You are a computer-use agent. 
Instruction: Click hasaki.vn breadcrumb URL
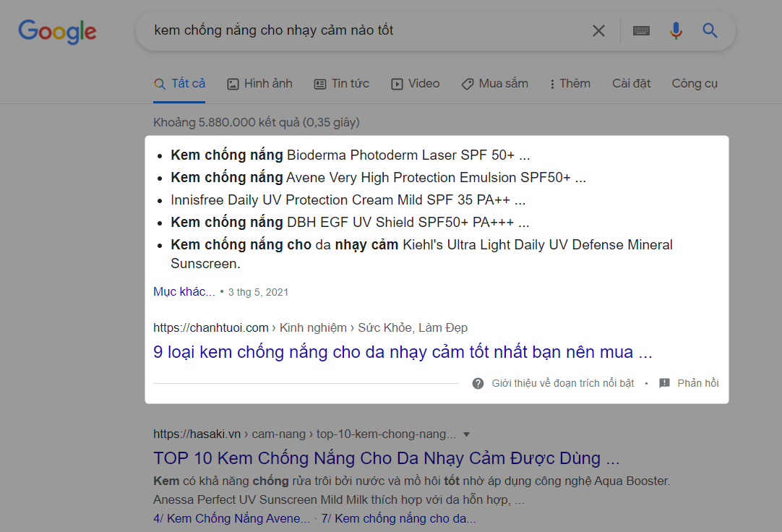pos(304,434)
